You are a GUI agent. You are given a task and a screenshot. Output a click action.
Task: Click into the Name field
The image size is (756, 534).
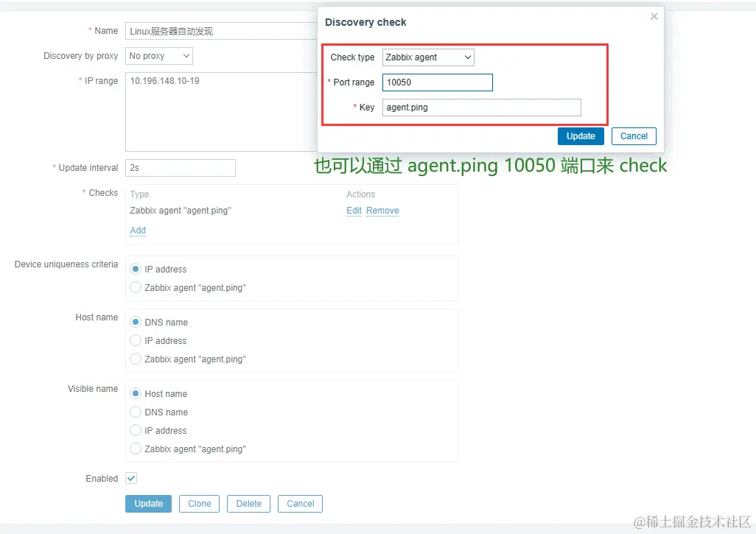pos(221,32)
